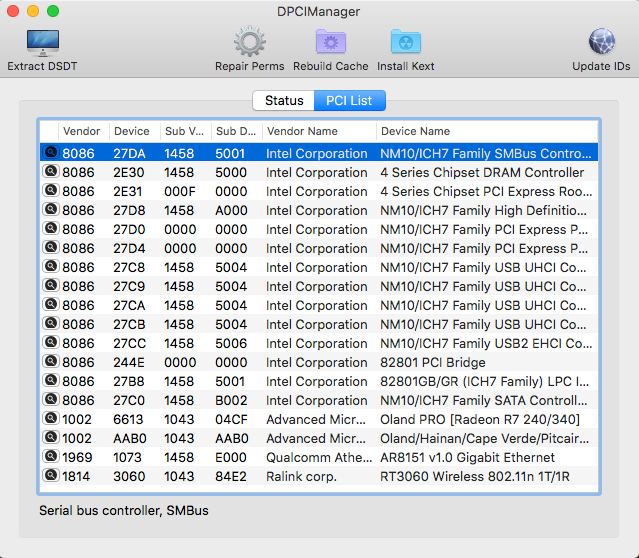Click lookup icon for device 2E31 row
This screenshot has height=558, width=639.
[51, 190]
